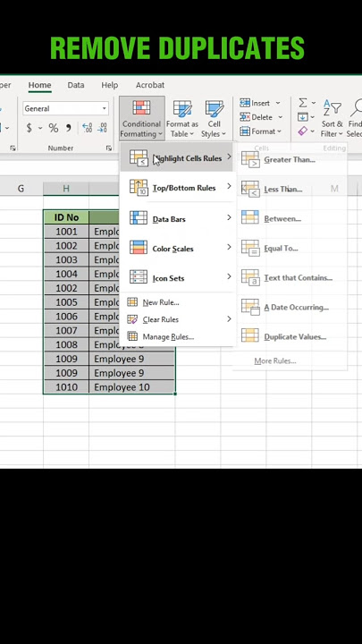Select cell containing 1008

[x=66, y=344]
